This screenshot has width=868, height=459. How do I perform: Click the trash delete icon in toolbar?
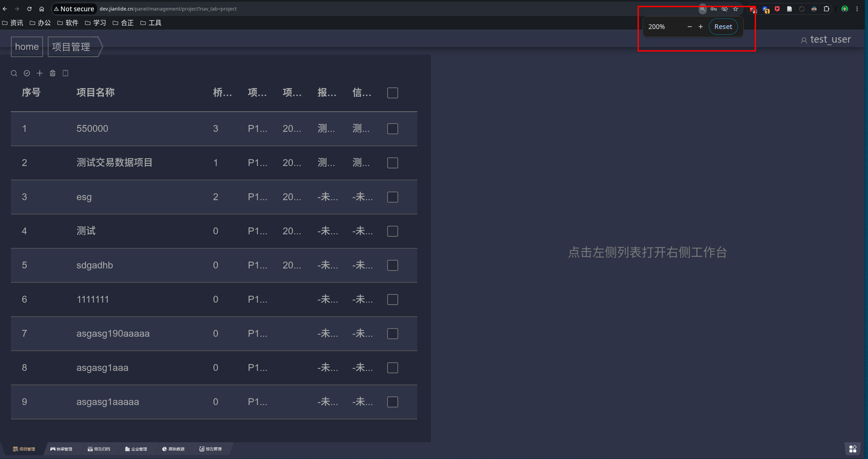point(53,73)
